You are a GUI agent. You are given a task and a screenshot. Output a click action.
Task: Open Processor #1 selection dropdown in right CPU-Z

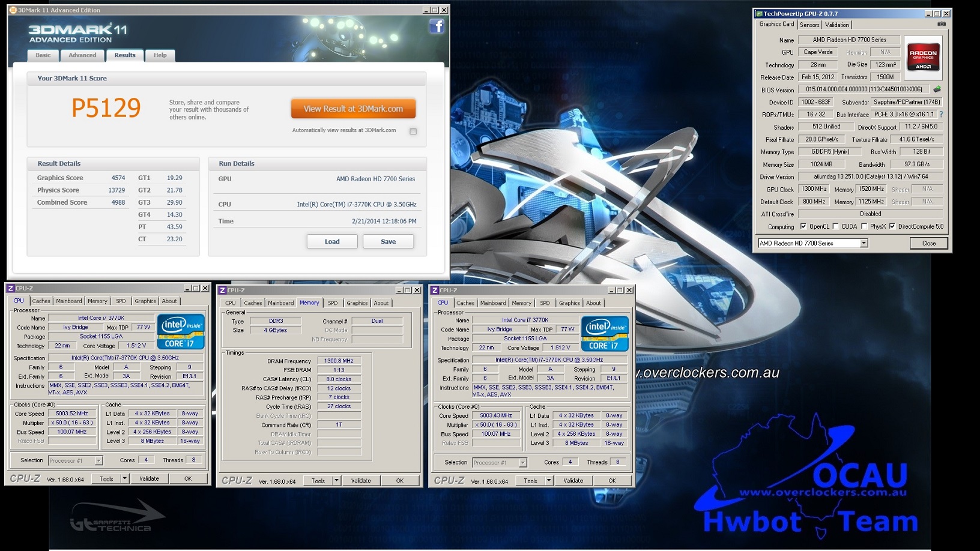pos(522,462)
